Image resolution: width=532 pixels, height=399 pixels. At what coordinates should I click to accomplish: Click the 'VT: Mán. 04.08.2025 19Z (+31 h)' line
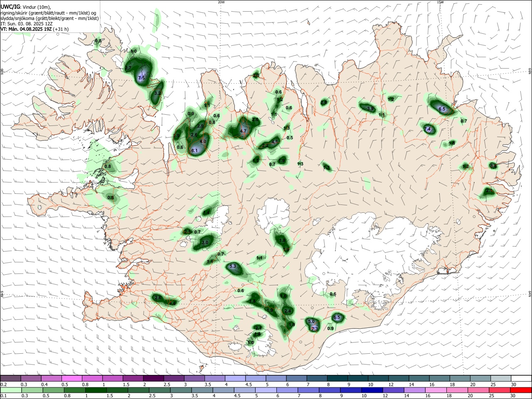tap(34, 29)
